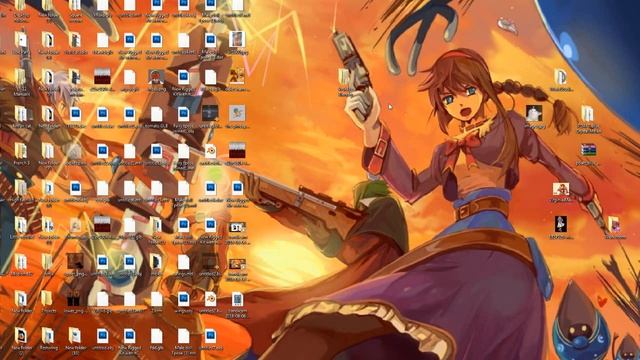Select the Restoring folder
640x360 pixels.
[48, 336]
